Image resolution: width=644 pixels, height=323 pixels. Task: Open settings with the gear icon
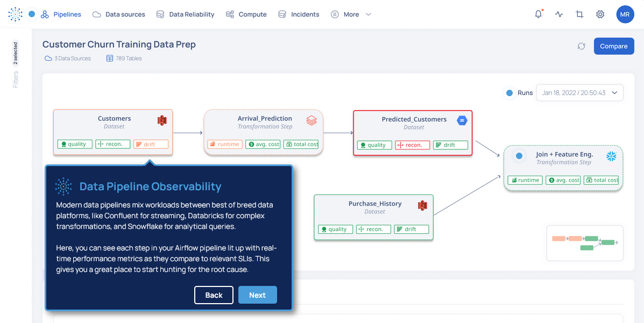[x=600, y=15]
